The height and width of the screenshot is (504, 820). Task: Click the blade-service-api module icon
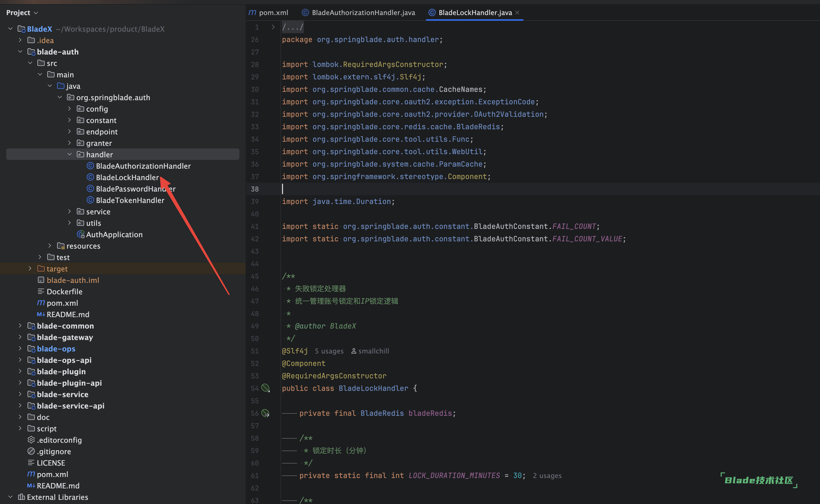click(31, 406)
